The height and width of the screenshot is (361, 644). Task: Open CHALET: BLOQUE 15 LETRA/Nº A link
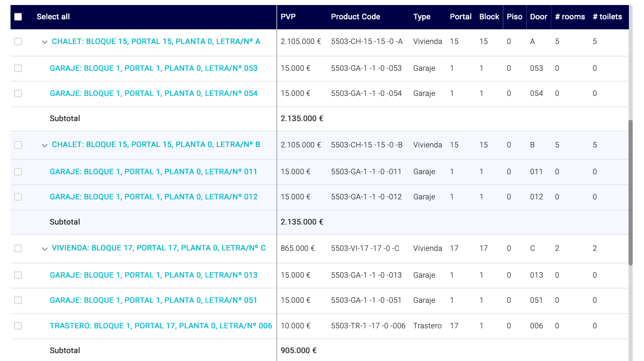click(156, 41)
